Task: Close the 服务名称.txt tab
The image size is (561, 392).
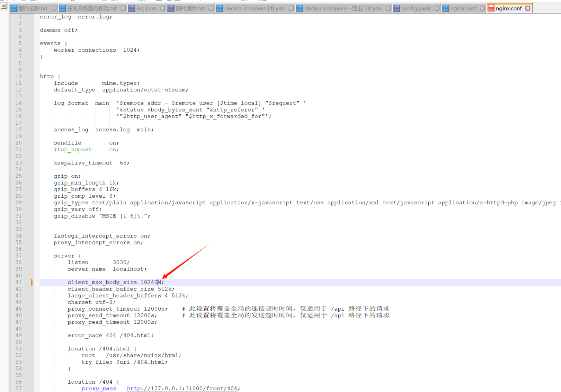Action: pyautogui.click(x=54, y=8)
